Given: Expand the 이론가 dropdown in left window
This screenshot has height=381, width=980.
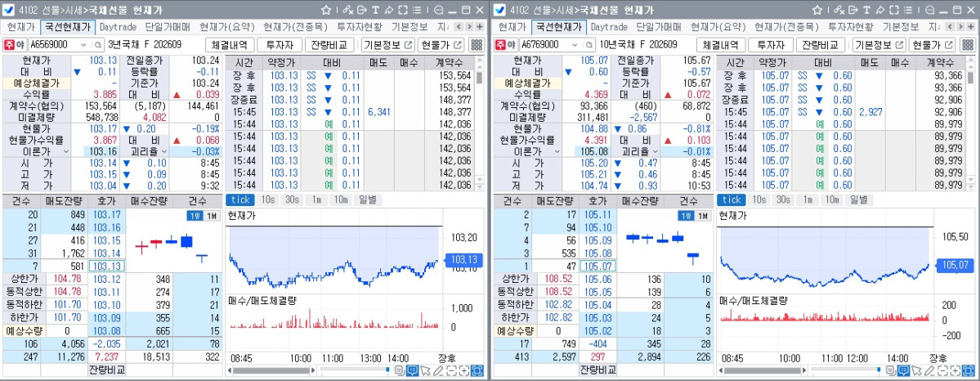Looking at the screenshot, I should coord(65,151).
